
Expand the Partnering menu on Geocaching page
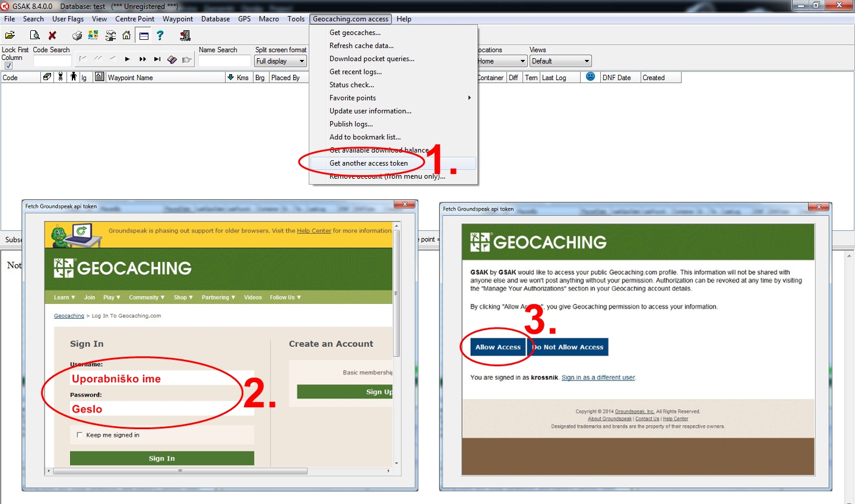click(x=218, y=297)
